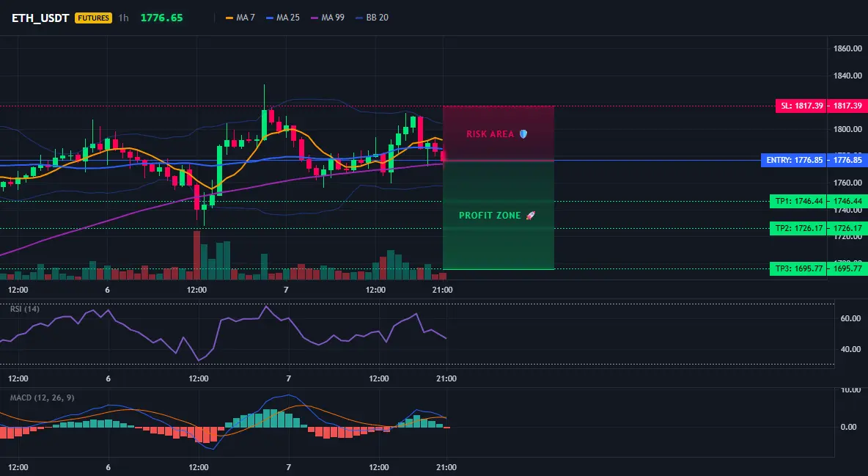
Task: Click the 1746.44 green axis price tag
Action: (x=847, y=201)
